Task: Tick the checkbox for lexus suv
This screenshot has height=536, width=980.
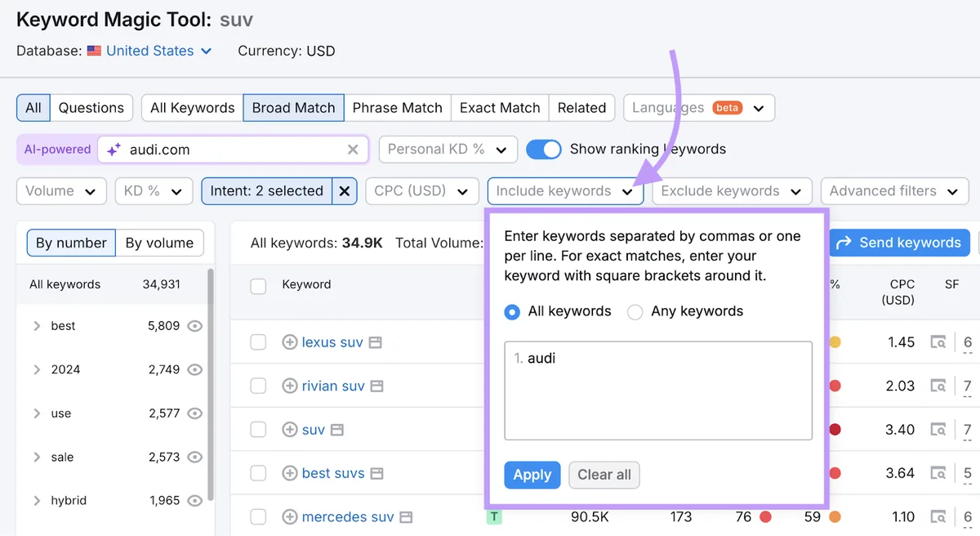Action: coord(258,342)
